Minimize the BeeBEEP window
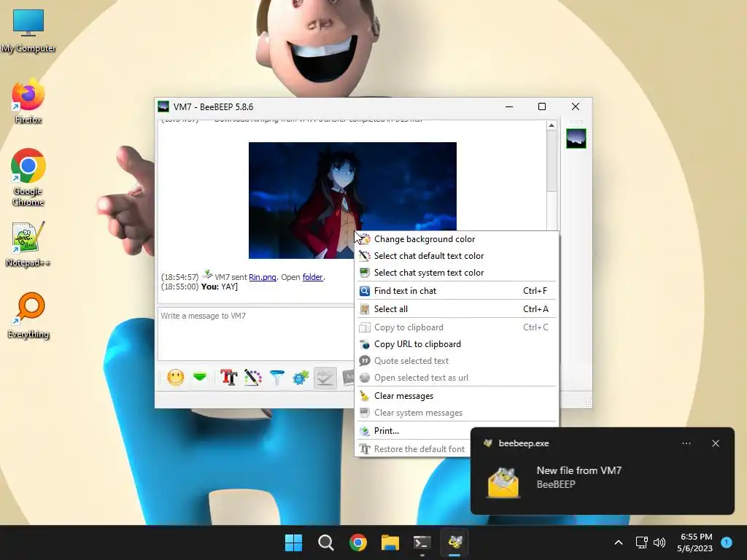 [x=508, y=106]
